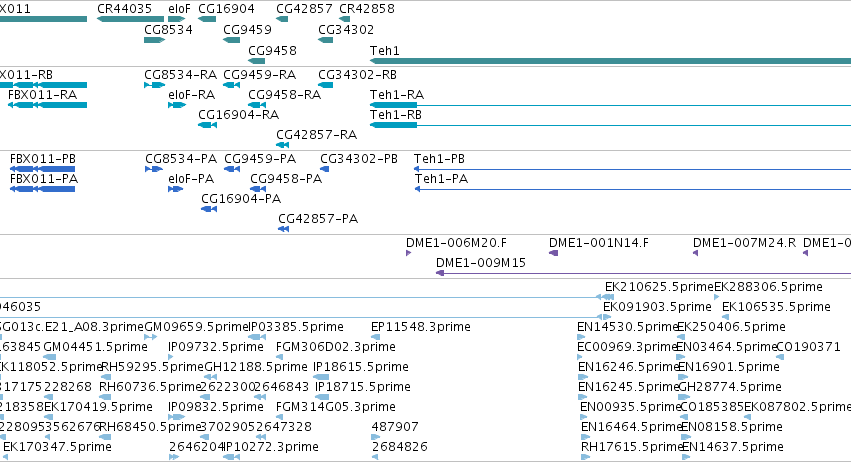Select the EP11548.3prime EST label
The image size is (851, 462).
[421, 327]
